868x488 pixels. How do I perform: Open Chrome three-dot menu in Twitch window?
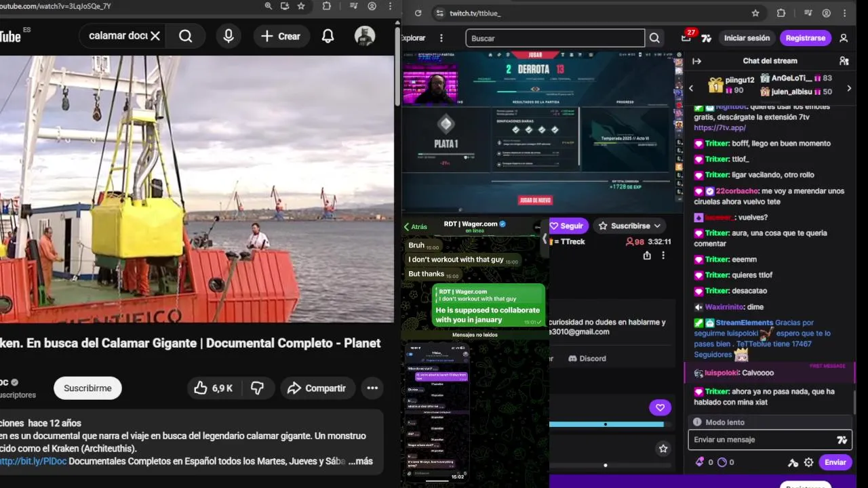tap(845, 13)
